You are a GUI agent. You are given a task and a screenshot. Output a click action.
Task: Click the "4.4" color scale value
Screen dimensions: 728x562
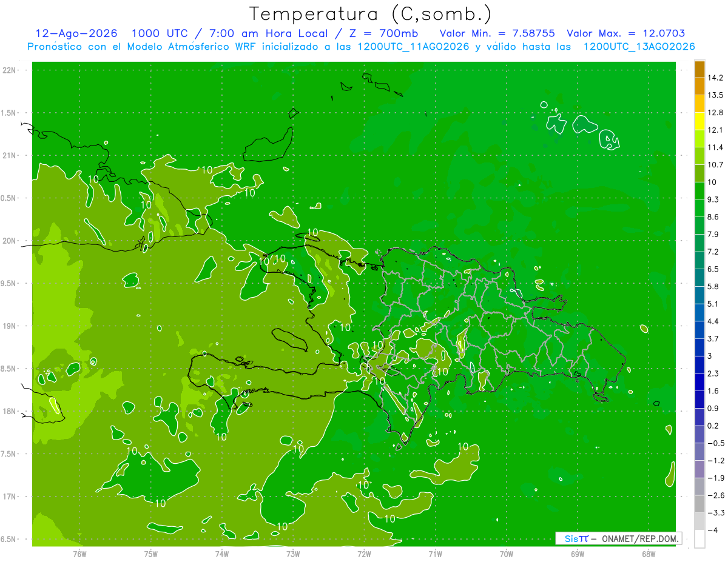click(x=713, y=321)
